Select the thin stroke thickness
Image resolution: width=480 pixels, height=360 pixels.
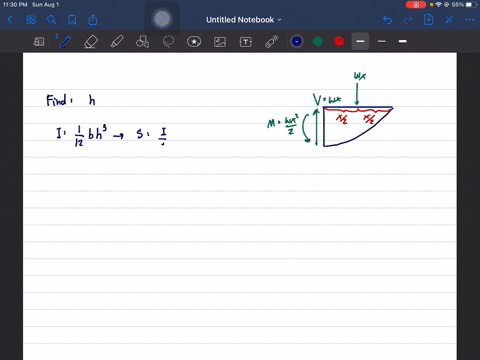click(382, 41)
